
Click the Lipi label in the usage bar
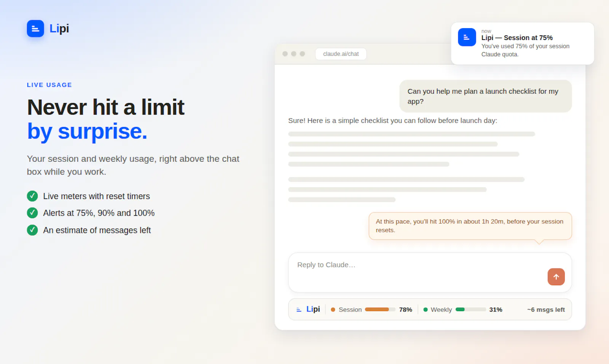[x=313, y=309]
